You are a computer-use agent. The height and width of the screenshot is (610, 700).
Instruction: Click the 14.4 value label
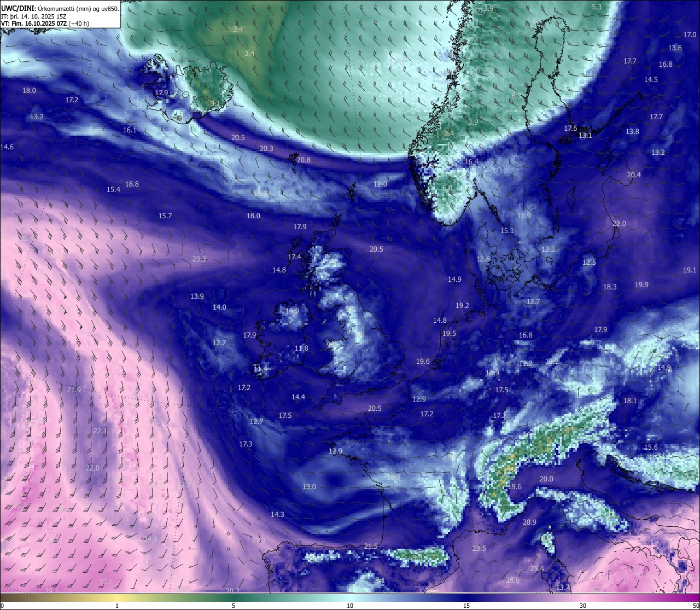[298, 397]
